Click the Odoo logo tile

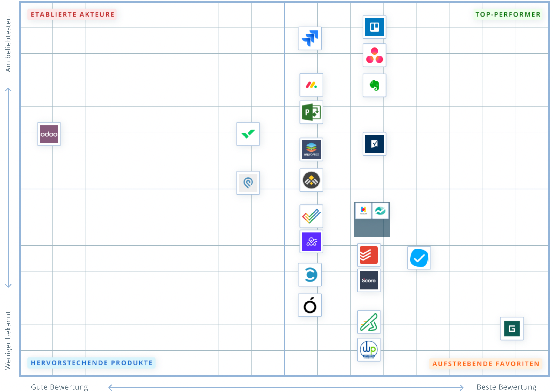49,134
